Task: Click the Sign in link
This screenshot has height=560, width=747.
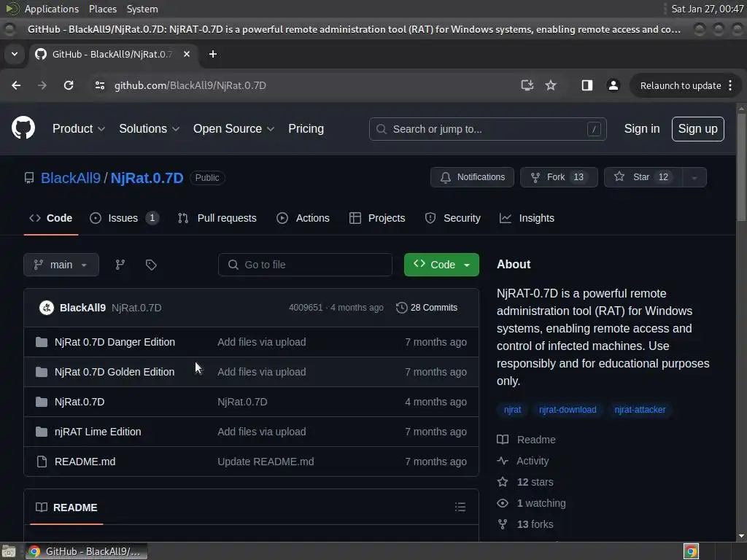Action: pyautogui.click(x=642, y=128)
